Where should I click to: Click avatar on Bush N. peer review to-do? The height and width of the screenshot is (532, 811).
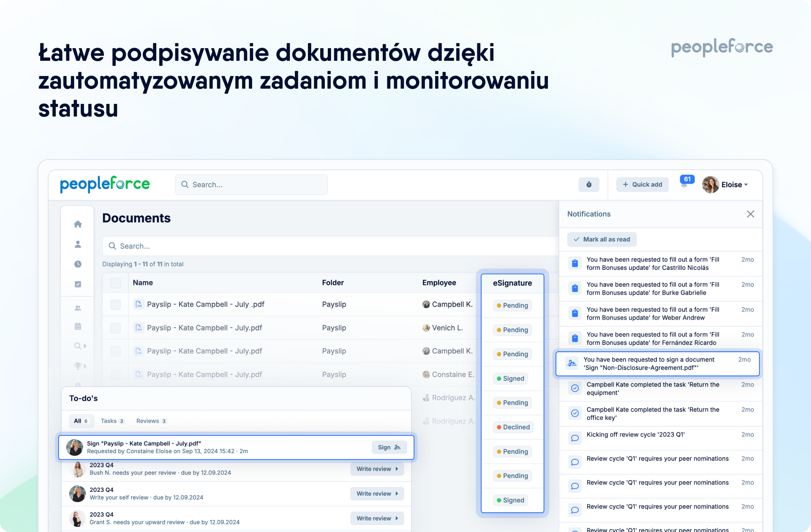click(x=78, y=469)
